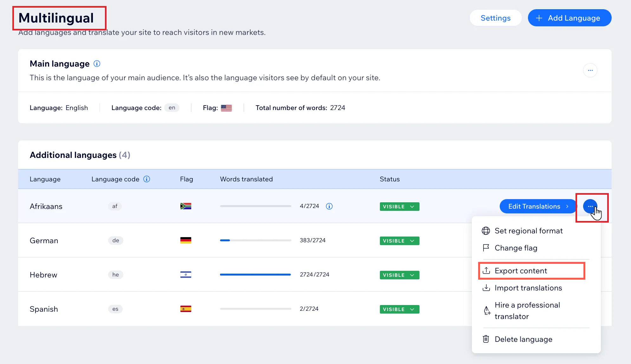Click the Export content icon
Viewport: 631px width, 364px height.
pyautogui.click(x=486, y=271)
